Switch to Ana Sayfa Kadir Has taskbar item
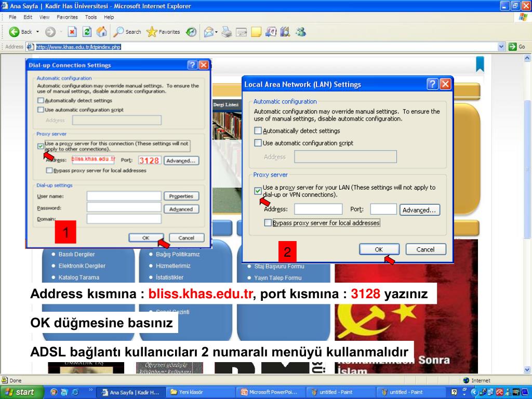Screen dimensions: 532x399 pos(131,392)
